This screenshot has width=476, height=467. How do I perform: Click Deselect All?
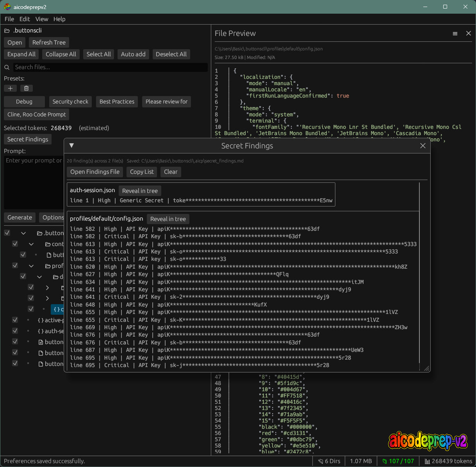pyautogui.click(x=171, y=54)
